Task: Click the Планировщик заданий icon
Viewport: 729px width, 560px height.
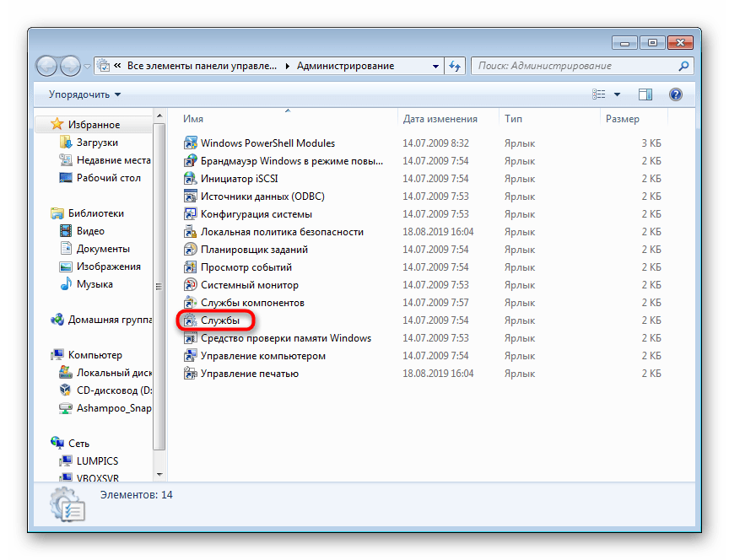Action: click(x=191, y=250)
